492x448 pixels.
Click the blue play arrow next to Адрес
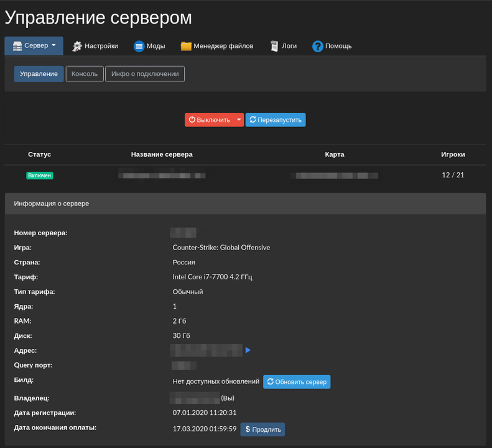point(248,350)
